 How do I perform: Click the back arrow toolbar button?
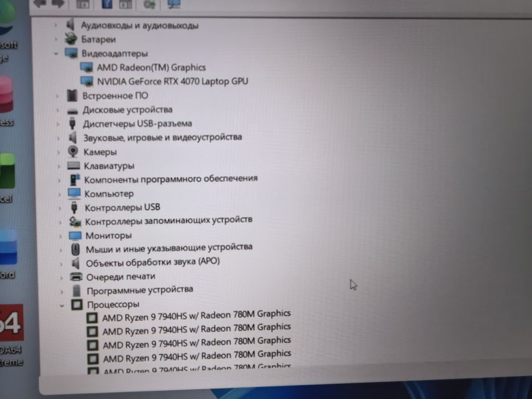click(x=40, y=3)
